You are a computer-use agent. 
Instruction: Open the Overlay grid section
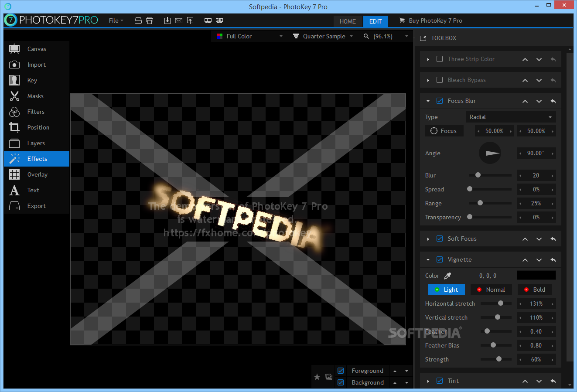[x=37, y=174]
